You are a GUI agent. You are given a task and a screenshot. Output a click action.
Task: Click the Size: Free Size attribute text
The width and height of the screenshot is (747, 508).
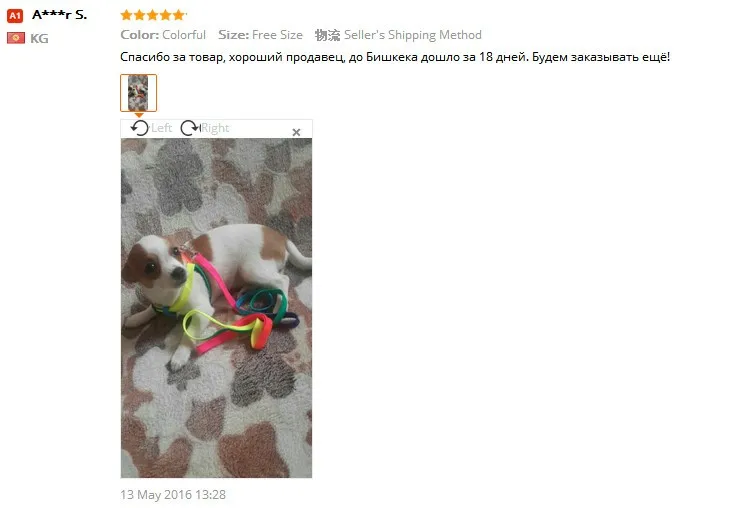(260, 35)
